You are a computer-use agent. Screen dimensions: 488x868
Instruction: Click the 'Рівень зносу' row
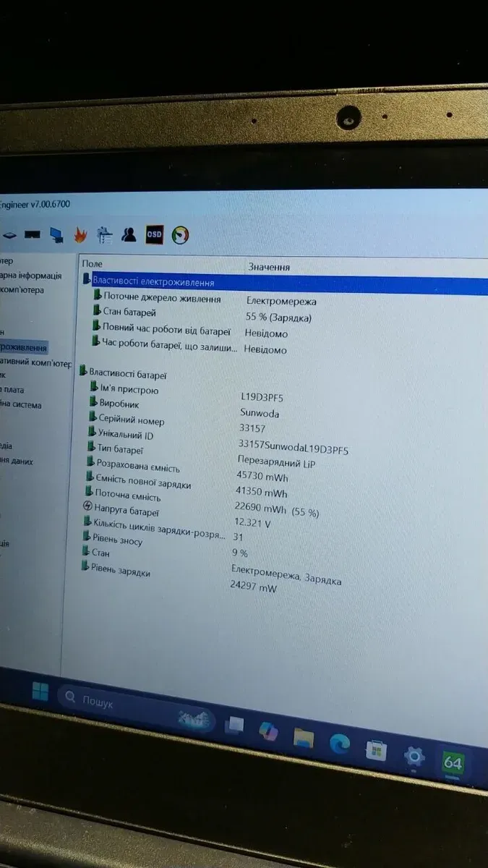(x=117, y=540)
